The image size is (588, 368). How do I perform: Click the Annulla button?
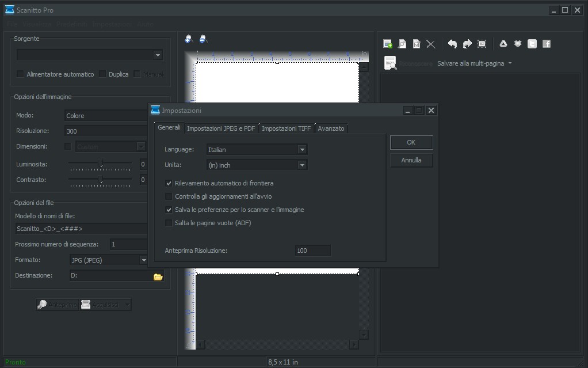pos(411,160)
